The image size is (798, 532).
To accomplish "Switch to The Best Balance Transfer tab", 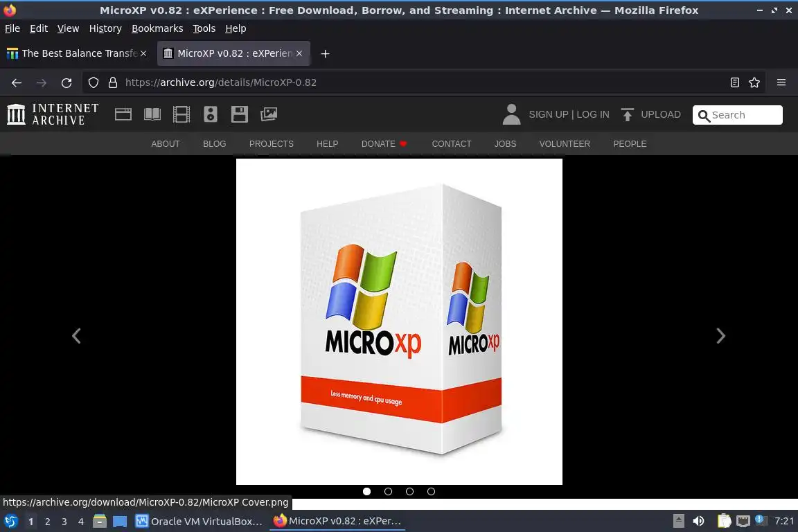I will click(x=76, y=53).
